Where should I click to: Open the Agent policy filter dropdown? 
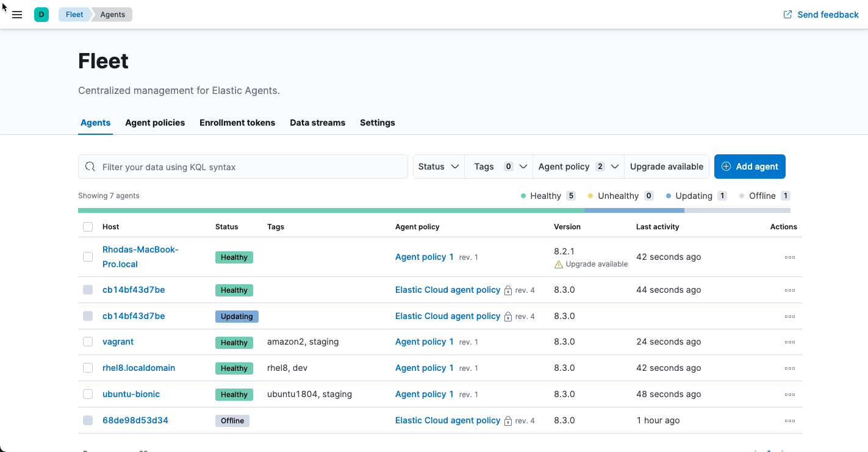tap(577, 167)
